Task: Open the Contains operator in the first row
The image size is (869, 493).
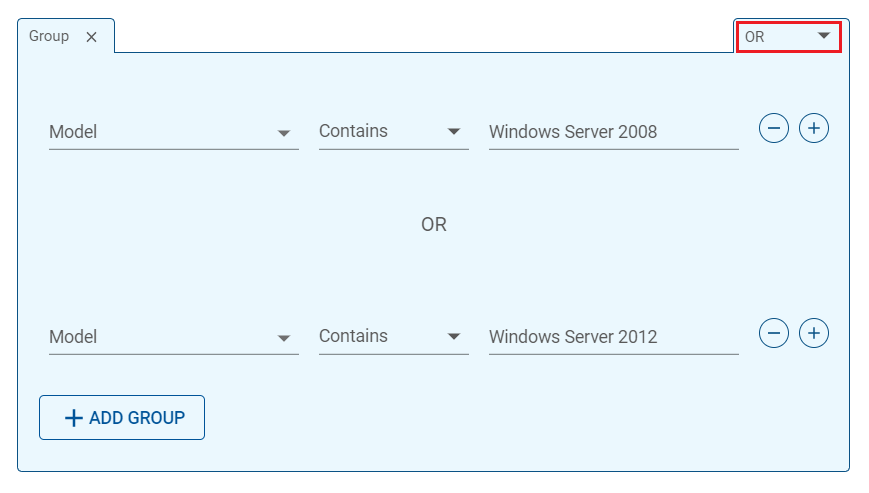Action: pyautogui.click(x=393, y=132)
